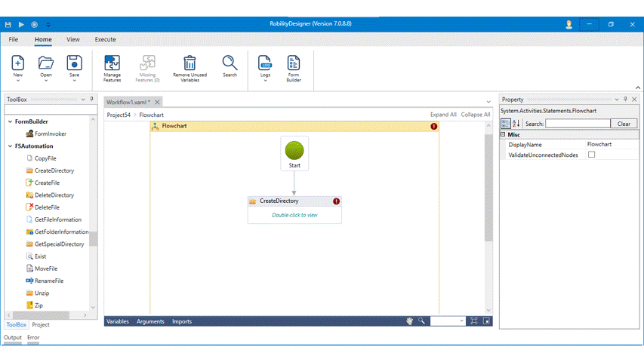Launch the Form Builder
This screenshot has width=644, height=362.
[294, 63]
